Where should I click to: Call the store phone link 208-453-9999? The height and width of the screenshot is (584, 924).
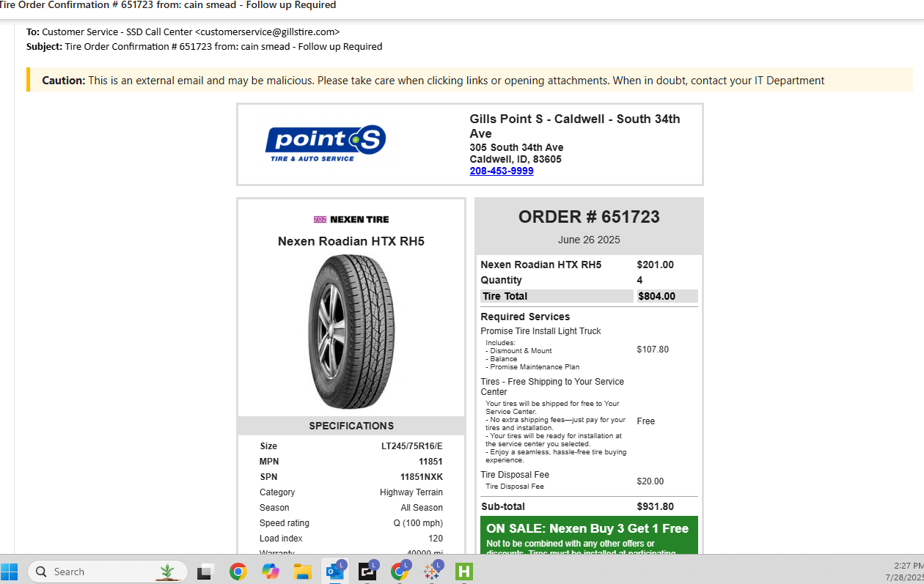[502, 171]
